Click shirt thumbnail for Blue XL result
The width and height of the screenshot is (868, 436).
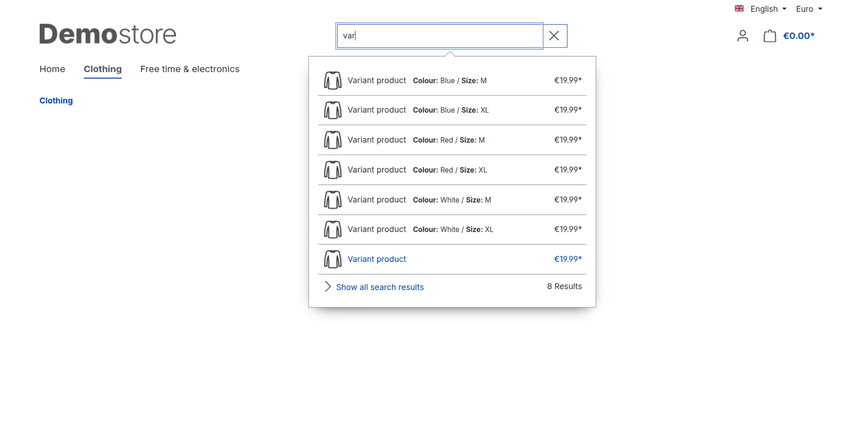[332, 110]
